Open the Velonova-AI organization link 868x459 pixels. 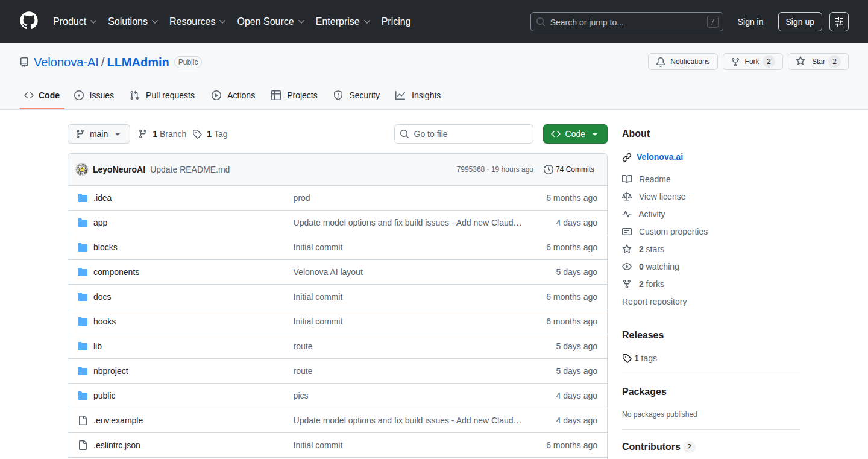point(66,62)
